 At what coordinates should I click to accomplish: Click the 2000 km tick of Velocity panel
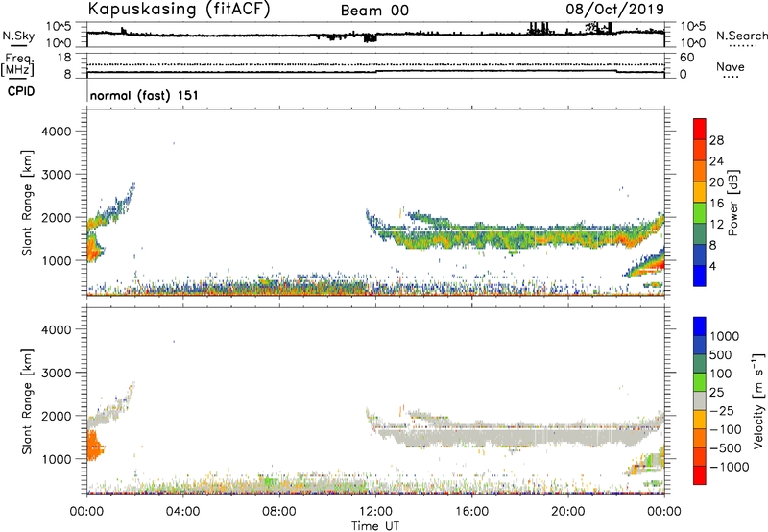click(x=57, y=416)
